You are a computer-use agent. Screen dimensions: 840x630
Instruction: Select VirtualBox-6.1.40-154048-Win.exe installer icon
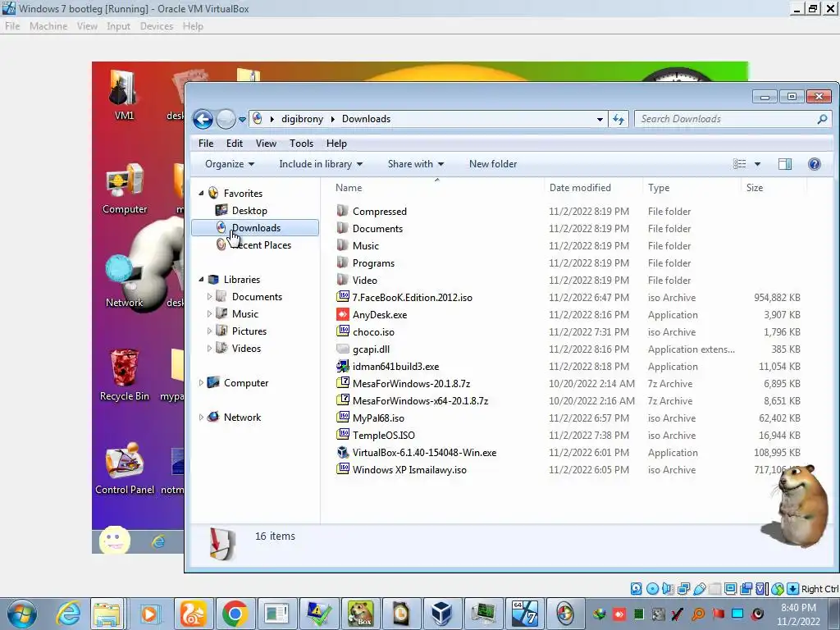(343, 453)
